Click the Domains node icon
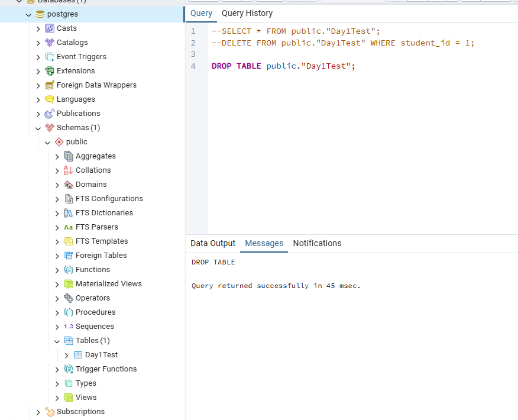Image resolution: width=518 pixels, height=420 pixels. point(69,185)
